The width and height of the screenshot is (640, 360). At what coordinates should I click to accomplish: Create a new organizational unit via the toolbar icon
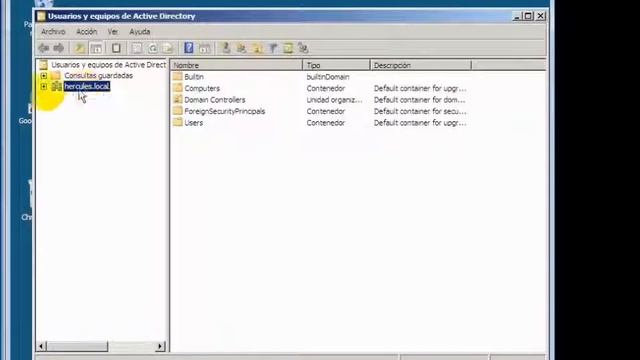257,48
